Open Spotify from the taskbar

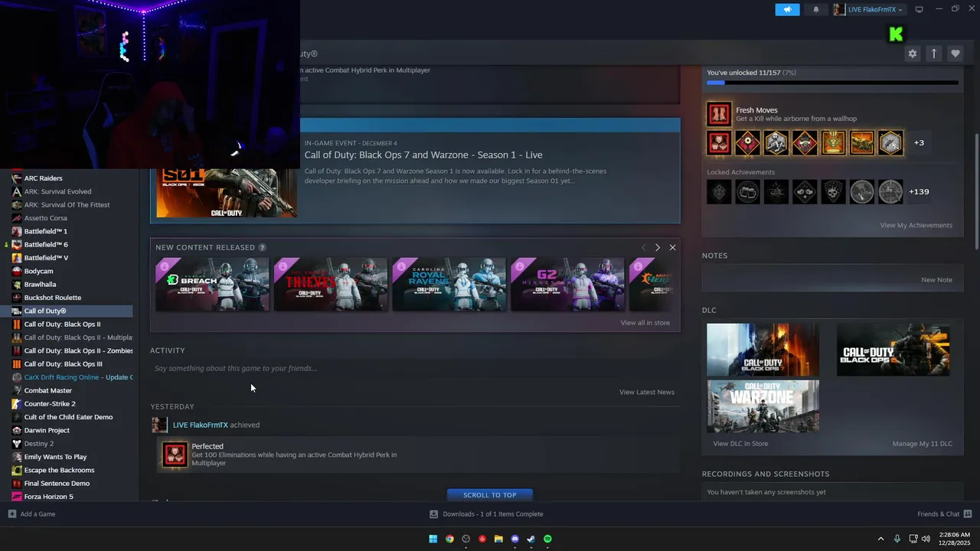pos(547,539)
